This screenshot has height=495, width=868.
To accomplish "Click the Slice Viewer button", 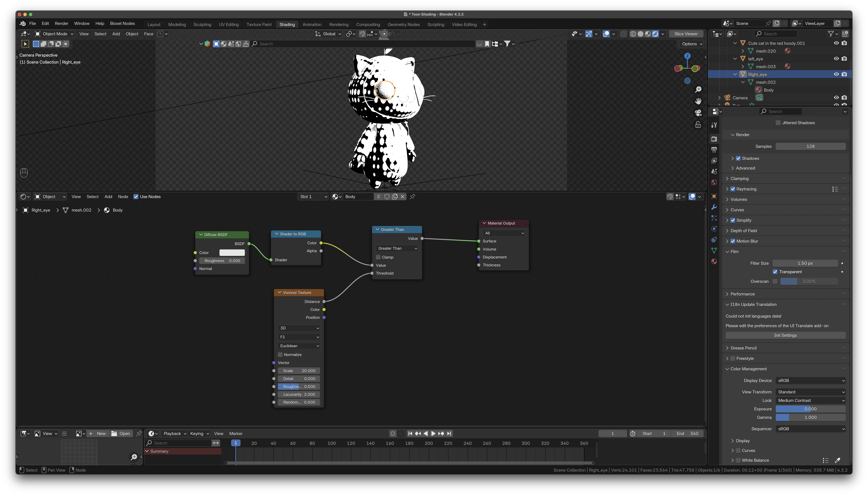I will point(686,34).
